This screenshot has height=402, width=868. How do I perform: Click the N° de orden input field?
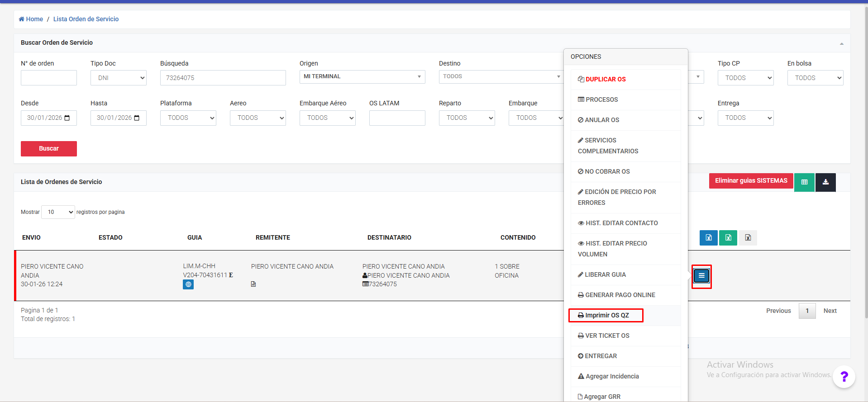coord(49,78)
